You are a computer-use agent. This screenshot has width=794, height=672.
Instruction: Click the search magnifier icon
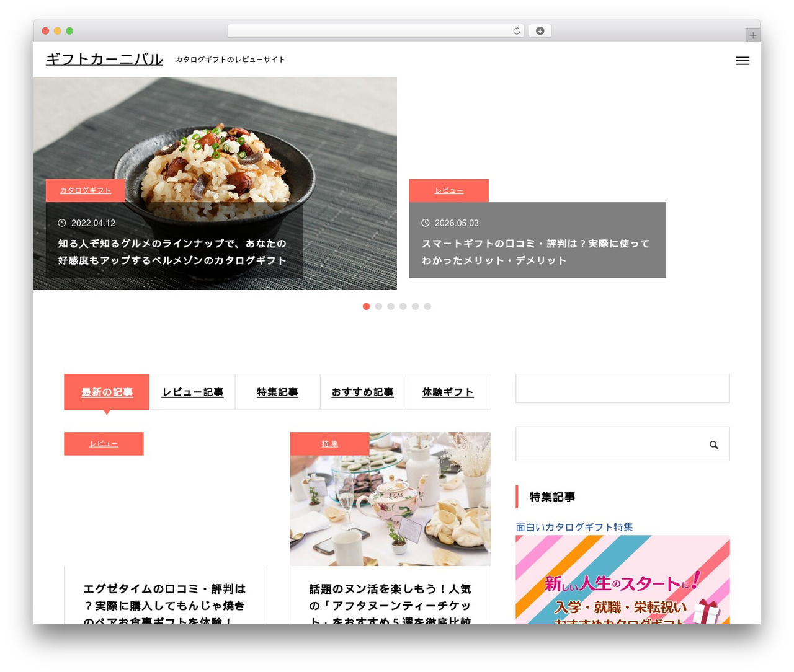tap(714, 444)
